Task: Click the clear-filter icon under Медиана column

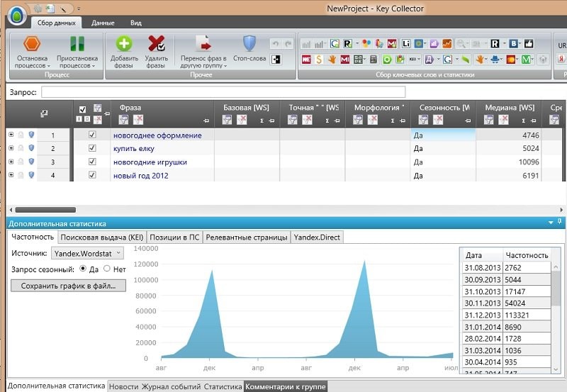Action: (x=504, y=120)
